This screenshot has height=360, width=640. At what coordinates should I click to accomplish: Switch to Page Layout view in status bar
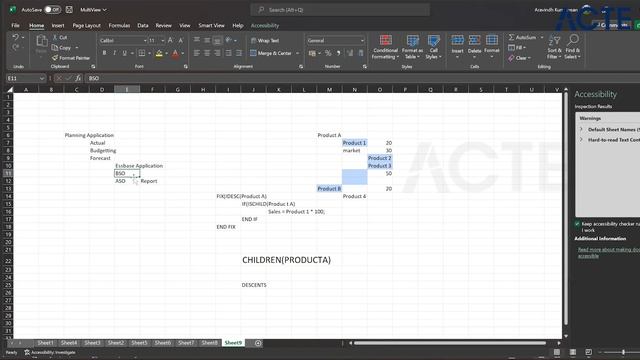tap(573, 352)
